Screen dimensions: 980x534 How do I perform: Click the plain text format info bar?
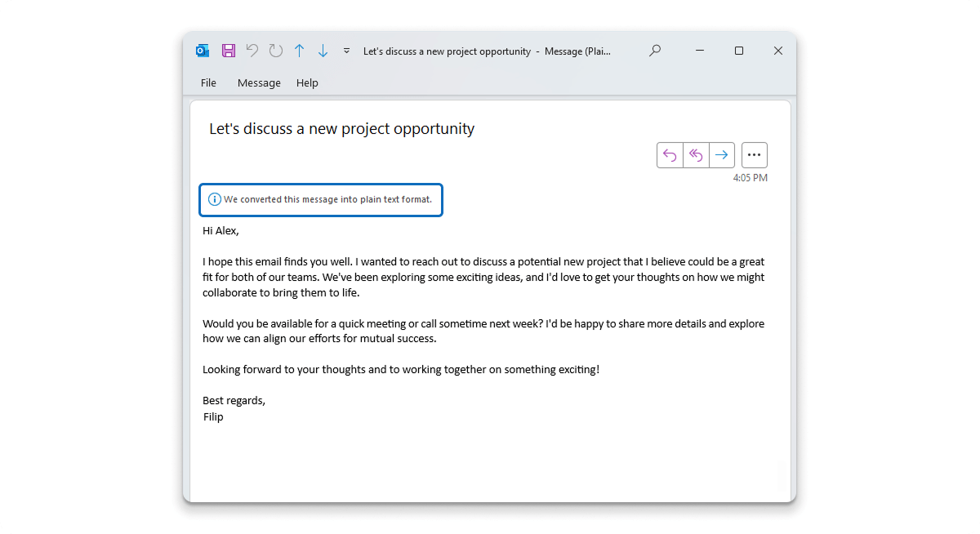(x=322, y=199)
